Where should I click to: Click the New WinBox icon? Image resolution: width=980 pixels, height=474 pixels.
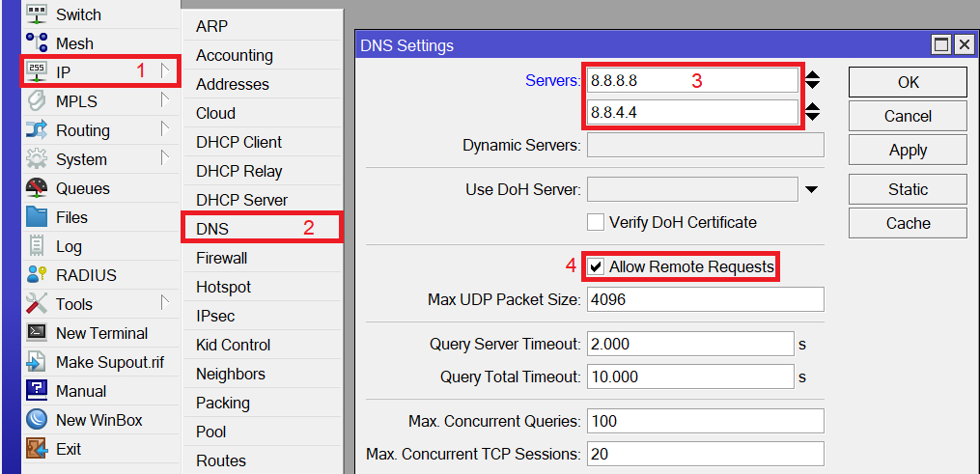click(x=37, y=420)
